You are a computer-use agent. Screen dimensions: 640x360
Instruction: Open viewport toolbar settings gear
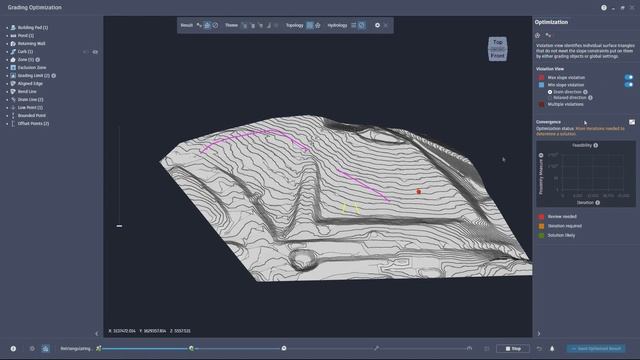[377, 25]
